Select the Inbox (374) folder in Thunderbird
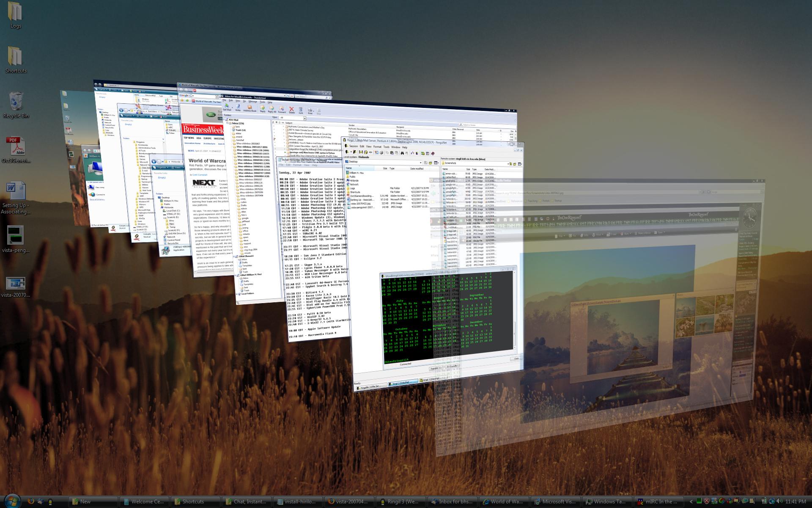The width and height of the screenshot is (812, 508). coord(238,123)
